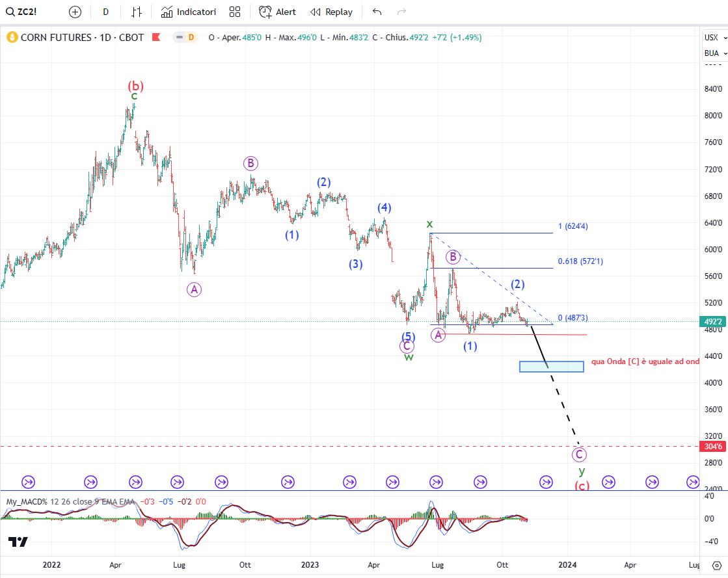Click the orange D delayed-data badge
The image size is (728, 578).
click(x=191, y=37)
